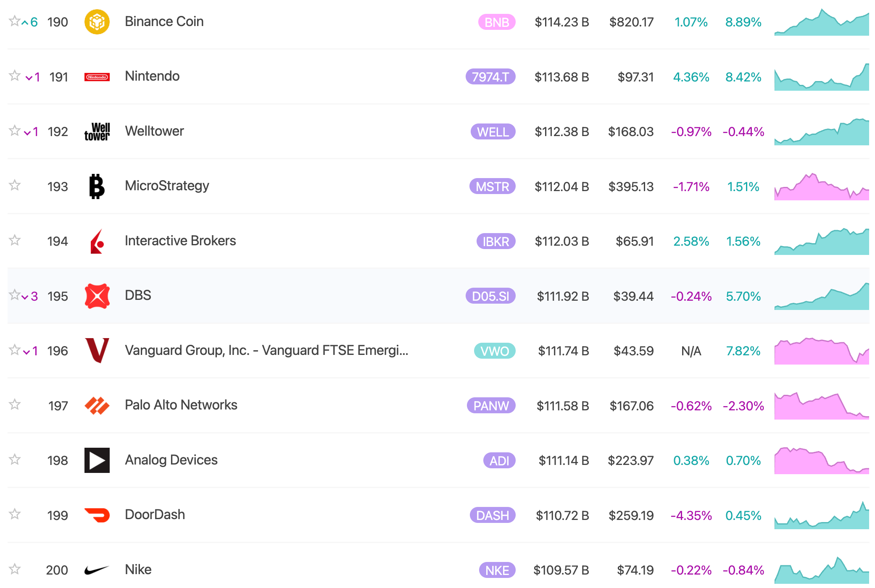Screen dimensions: 875x588
Task: Click the D05.SI ticker badge
Action: tap(490, 296)
